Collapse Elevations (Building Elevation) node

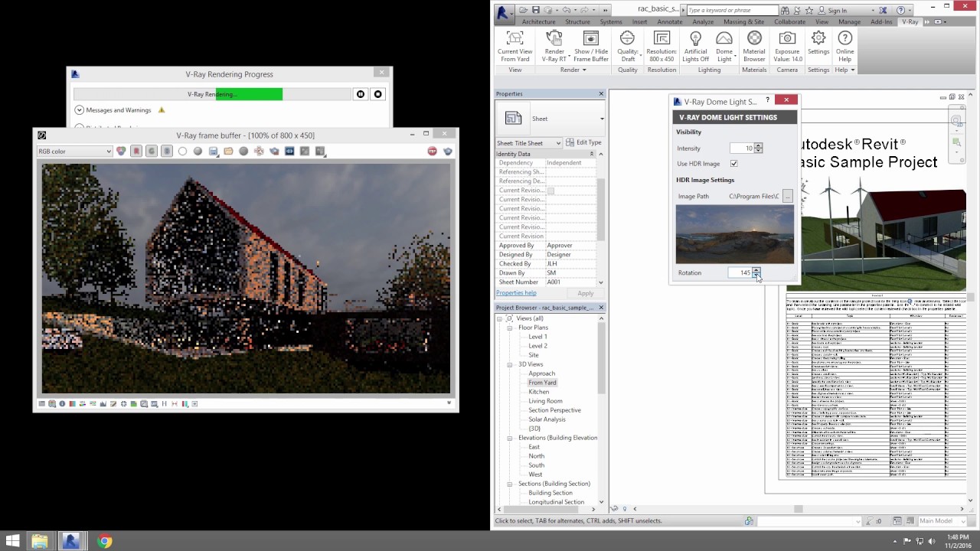click(510, 438)
